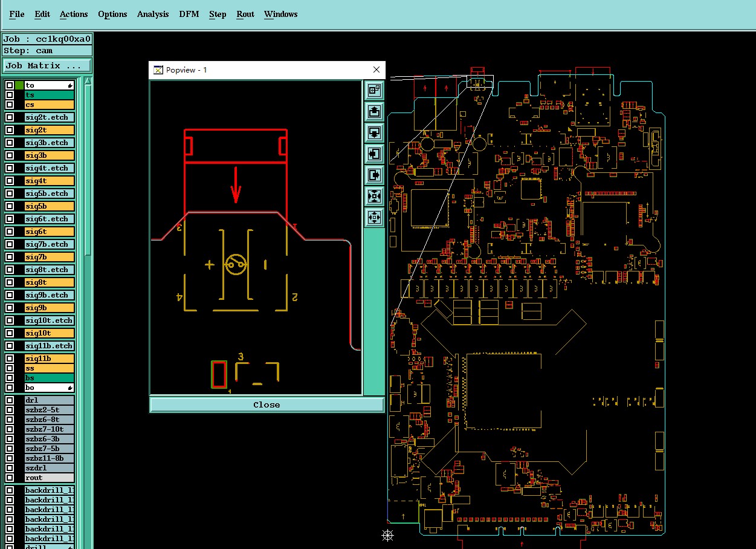Click the spider-web origin marker below the board
The height and width of the screenshot is (549, 756).
coord(388,535)
